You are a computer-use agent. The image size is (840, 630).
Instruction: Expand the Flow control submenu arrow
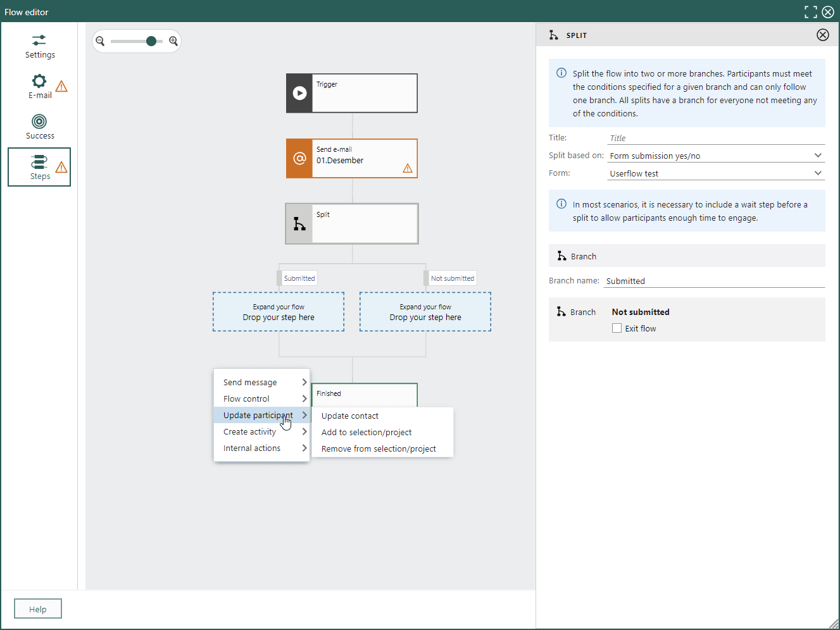click(x=304, y=398)
